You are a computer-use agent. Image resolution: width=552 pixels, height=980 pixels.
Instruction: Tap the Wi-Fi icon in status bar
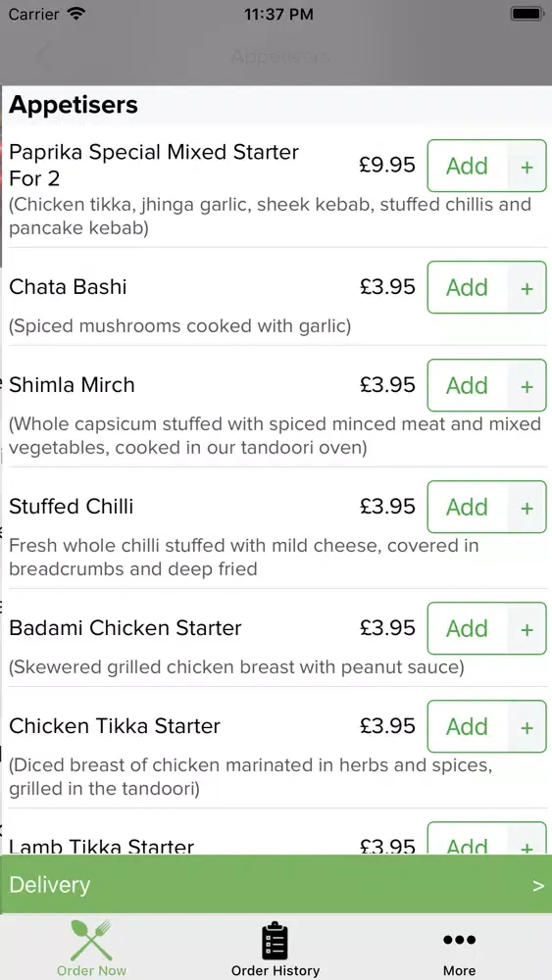coord(76,14)
